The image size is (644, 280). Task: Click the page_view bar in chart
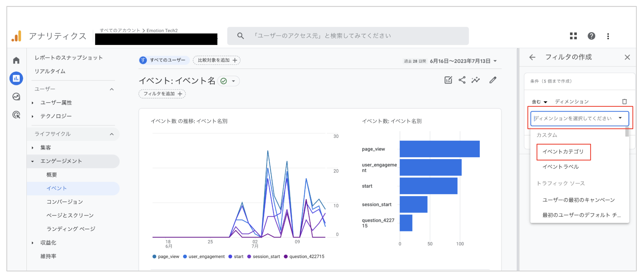439,149
